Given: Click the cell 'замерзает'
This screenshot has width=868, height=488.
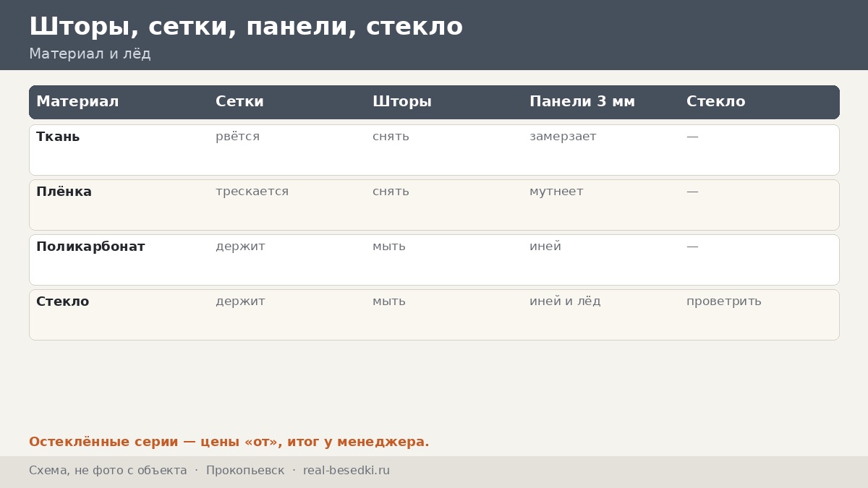Looking at the screenshot, I should pyautogui.click(x=563, y=137).
